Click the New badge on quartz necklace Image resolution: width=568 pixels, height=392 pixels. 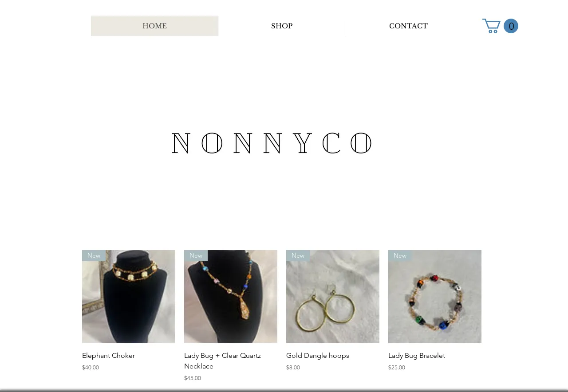[x=196, y=255]
